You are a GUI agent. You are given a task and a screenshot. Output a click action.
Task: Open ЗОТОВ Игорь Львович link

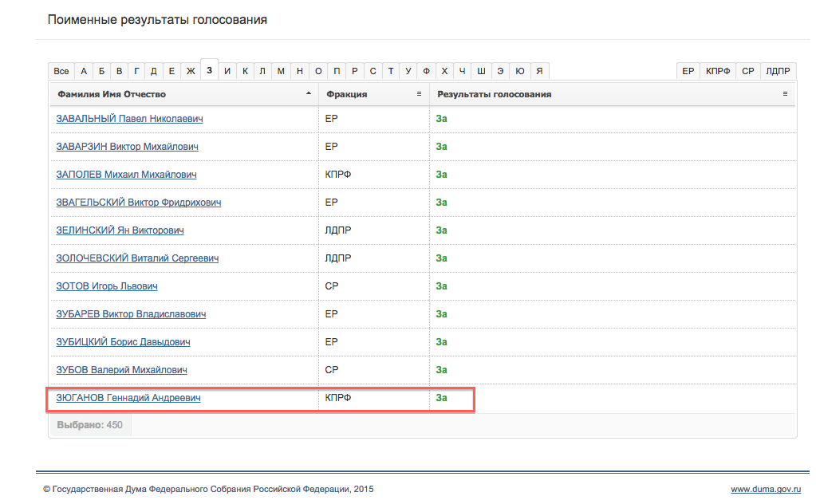coord(107,286)
